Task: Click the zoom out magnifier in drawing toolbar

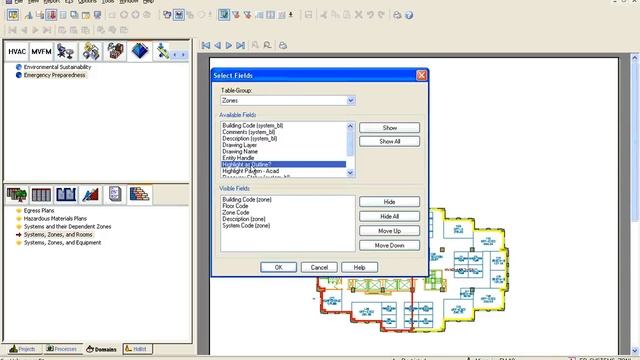Action: coord(267,45)
